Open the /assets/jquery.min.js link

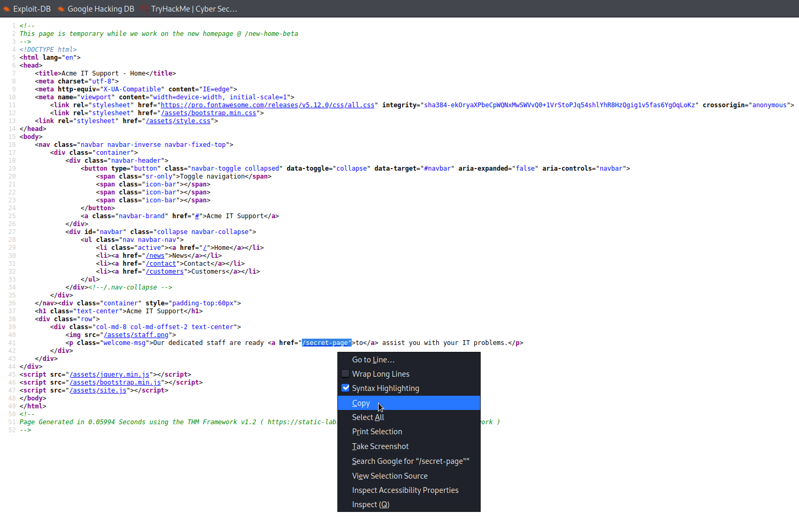point(109,375)
